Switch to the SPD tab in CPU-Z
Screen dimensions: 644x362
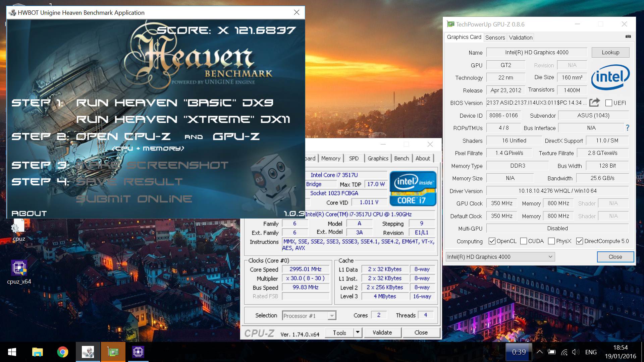tap(354, 158)
